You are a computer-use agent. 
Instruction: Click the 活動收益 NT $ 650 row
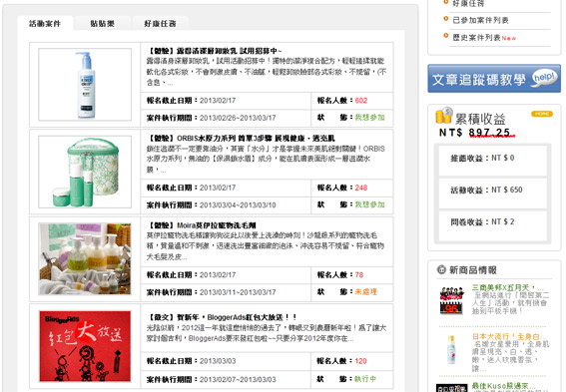point(493,193)
